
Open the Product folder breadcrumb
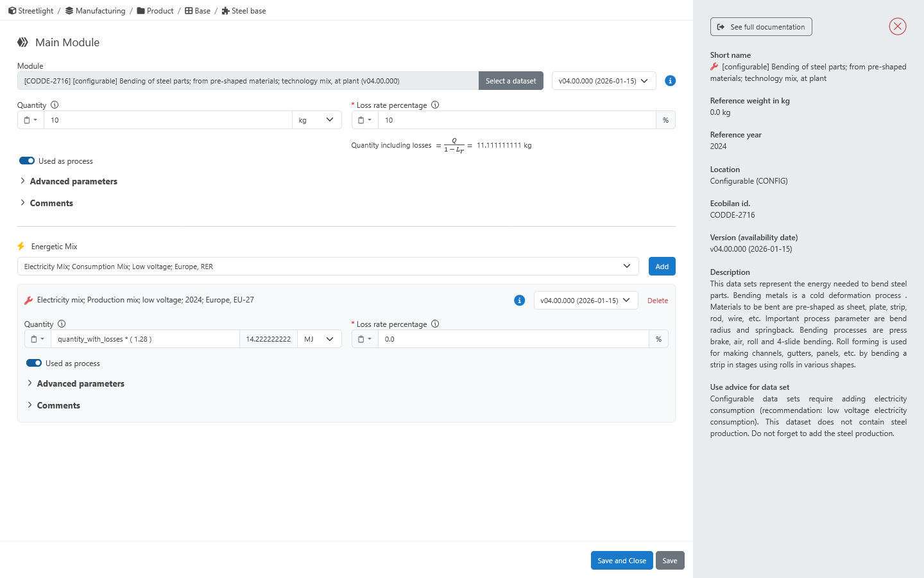pyautogui.click(x=155, y=11)
